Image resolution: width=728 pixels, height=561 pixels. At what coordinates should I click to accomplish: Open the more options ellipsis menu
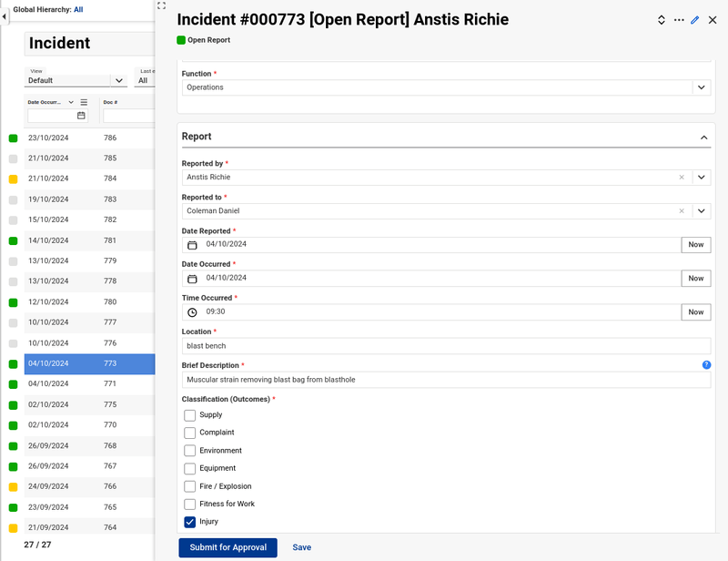(677, 19)
